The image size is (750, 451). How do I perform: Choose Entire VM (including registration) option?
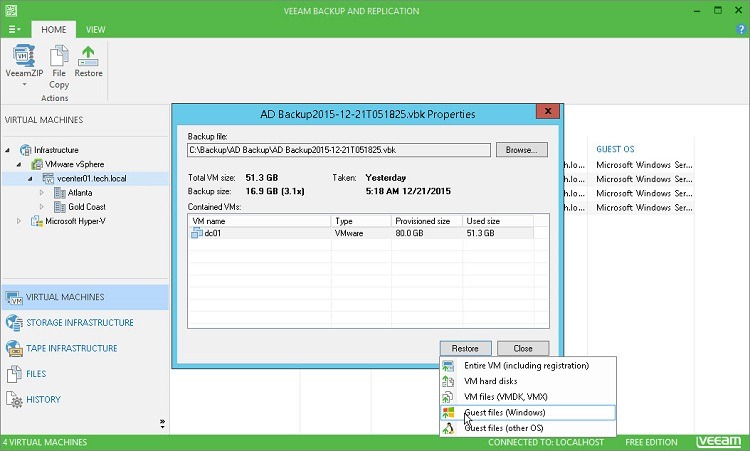point(528,366)
